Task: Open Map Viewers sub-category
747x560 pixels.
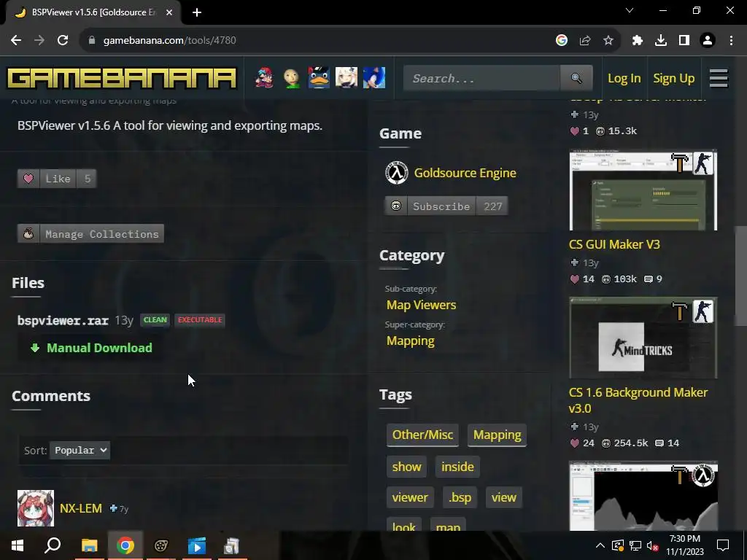Action: point(421,305)
